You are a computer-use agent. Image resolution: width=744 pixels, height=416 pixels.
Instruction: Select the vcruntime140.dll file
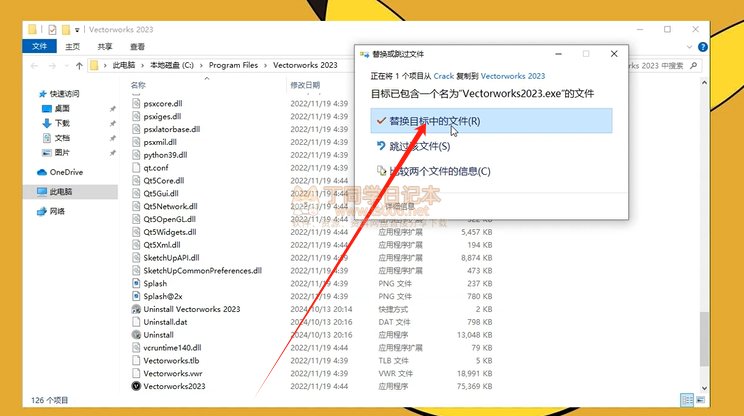172,348
